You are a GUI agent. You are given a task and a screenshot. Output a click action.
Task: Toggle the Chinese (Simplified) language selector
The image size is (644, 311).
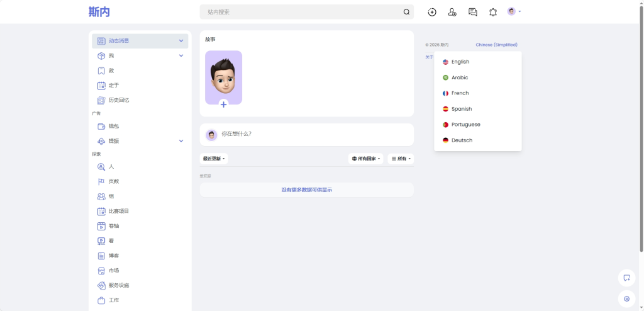(496, 45)
